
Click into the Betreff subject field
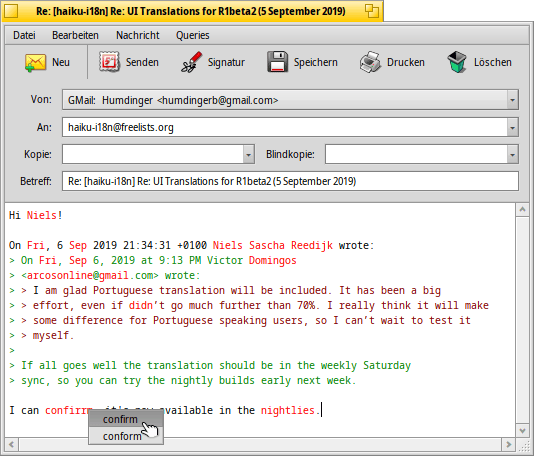coord(290,181)
